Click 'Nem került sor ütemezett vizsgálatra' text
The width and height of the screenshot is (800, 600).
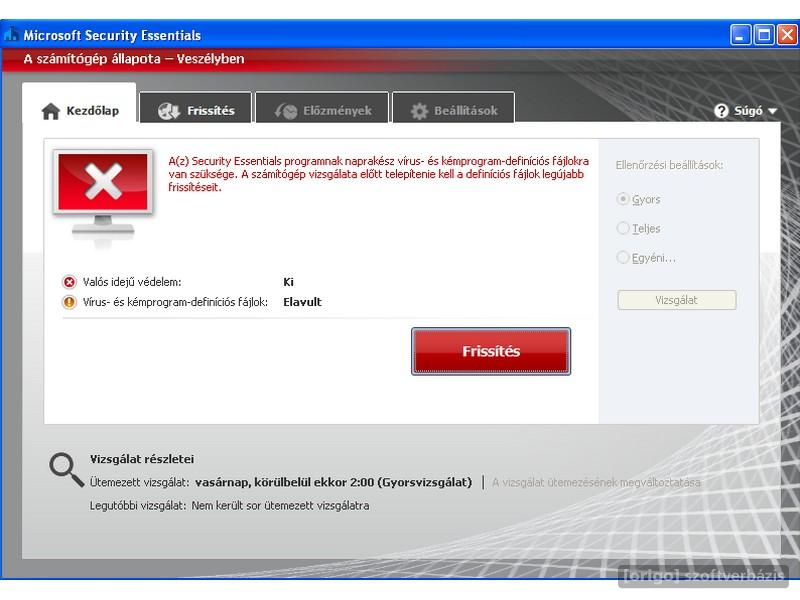tap(280, 506)
